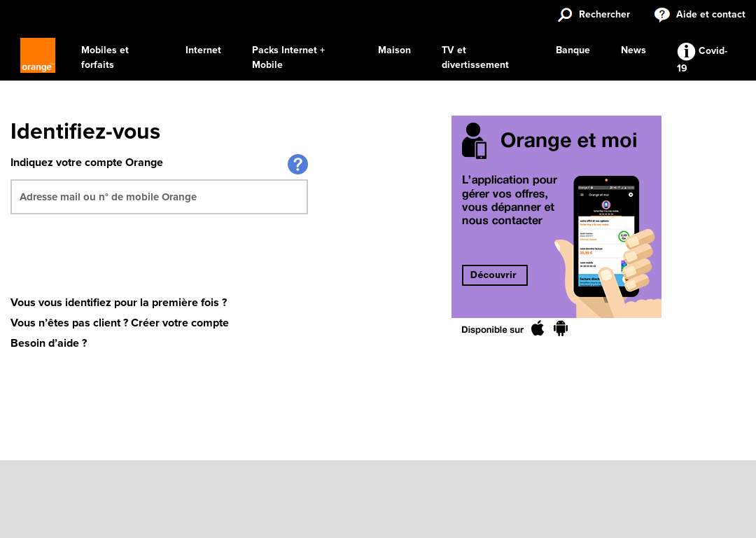Open Aide et contact
The width and height of the screenshot is (756, 538).
point(710,15)
